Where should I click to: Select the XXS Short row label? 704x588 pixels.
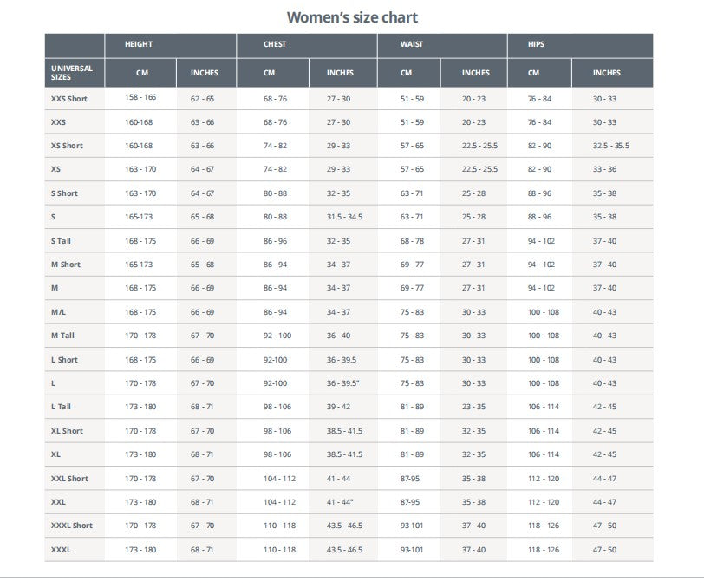point(69,99)
